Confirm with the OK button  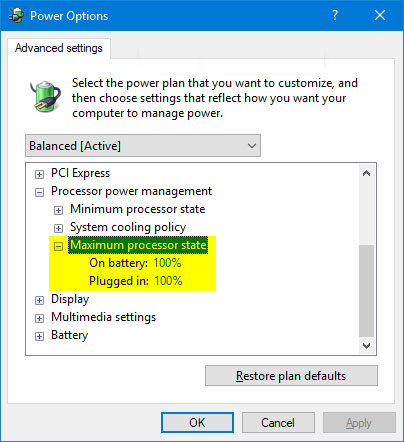pyautogui.click(x=197, y=423)
